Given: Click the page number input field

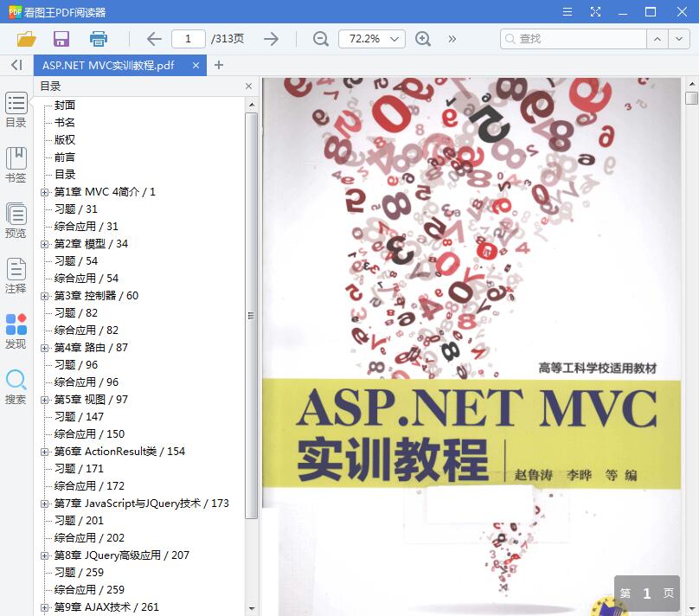Looking at the screenshot, I should pyautogui.click(x=188, y=39).
